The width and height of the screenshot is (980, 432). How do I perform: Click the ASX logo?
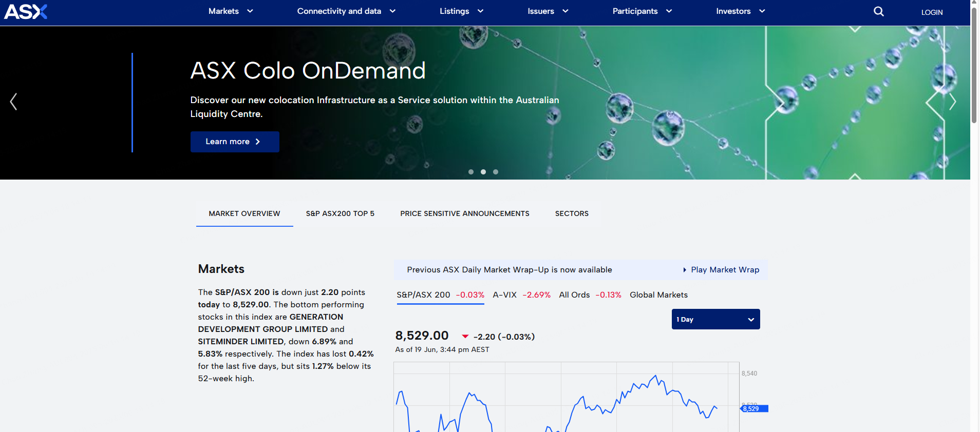[x=26, y=11]
